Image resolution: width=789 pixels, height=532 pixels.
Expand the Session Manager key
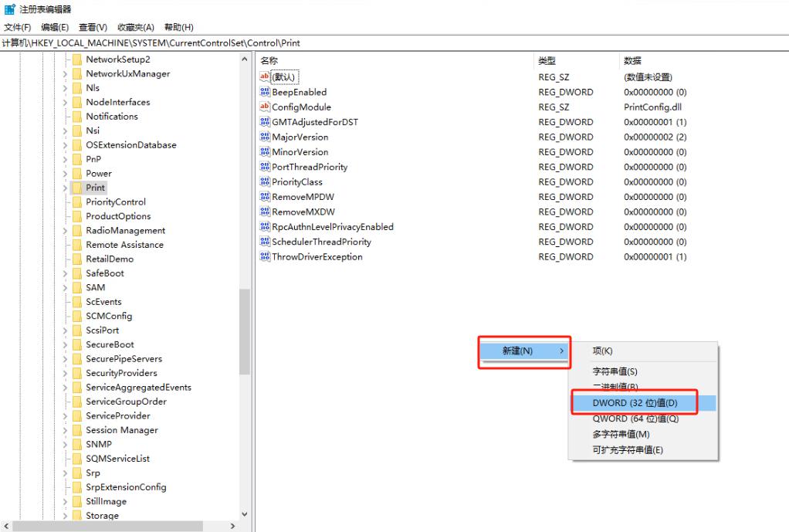click(x=66, y=429)
